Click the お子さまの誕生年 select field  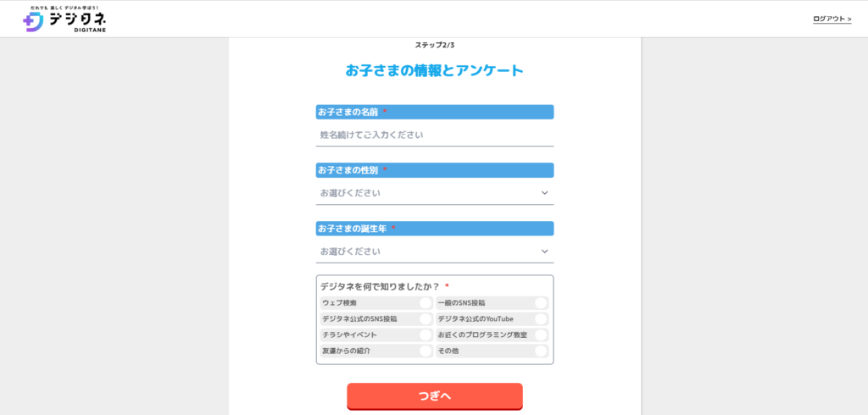435,252
